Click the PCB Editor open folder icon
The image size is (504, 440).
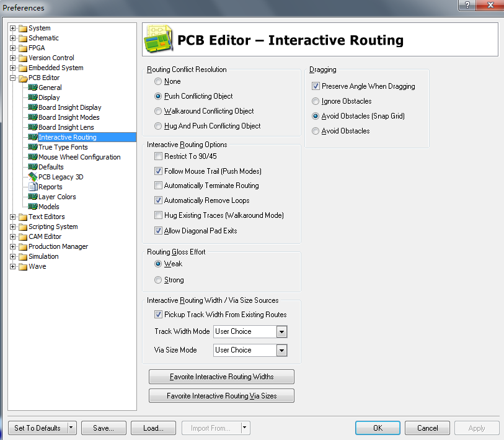[x=23, y=78]
